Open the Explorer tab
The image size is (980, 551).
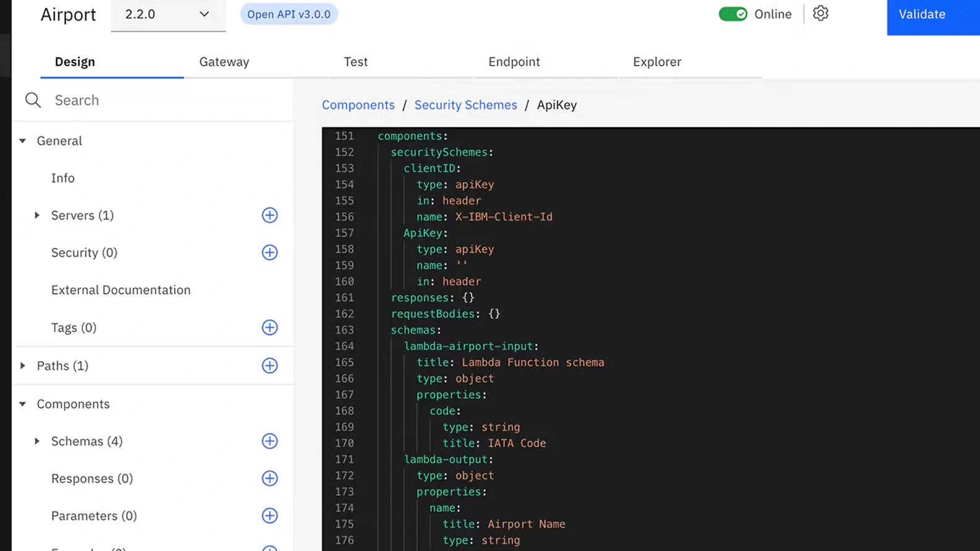click(656, 62)
